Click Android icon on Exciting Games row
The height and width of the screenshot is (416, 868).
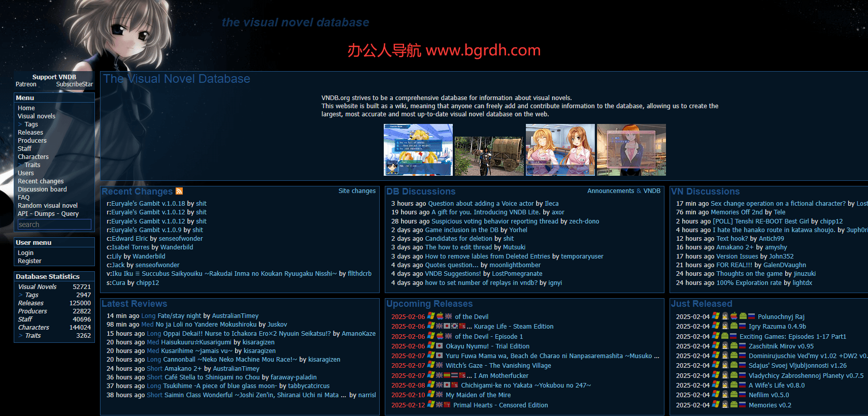[x=725, y=336]
